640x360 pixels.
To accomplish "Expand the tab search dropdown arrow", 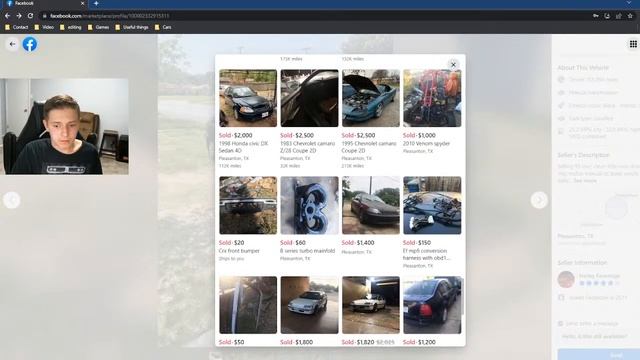I will (629, 3).
